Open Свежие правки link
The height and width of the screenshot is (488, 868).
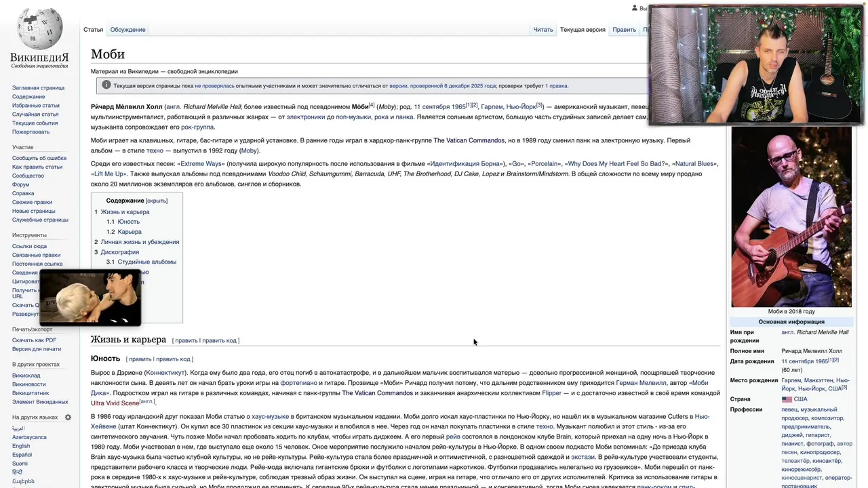[32, 203]
